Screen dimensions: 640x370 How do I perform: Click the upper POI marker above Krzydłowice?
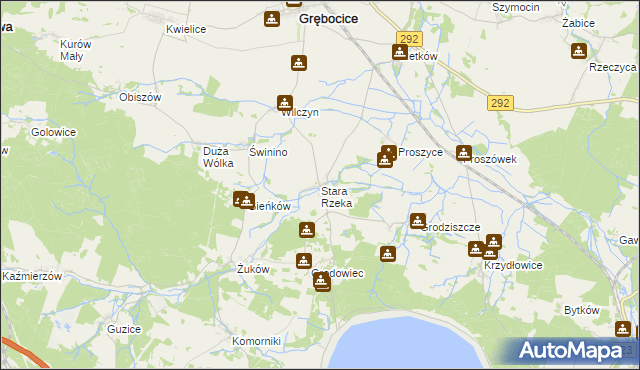[493, 242]
